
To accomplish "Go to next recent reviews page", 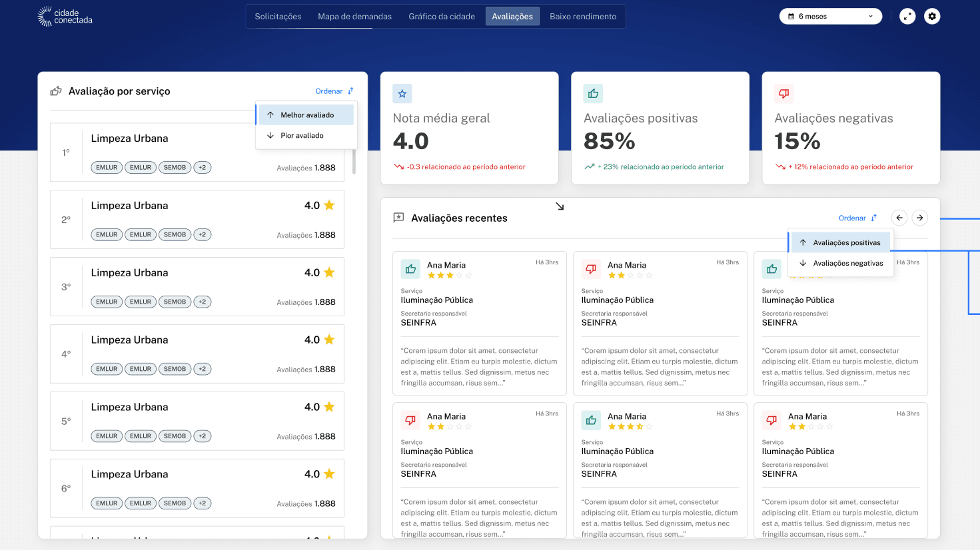I will coord(920,218).
